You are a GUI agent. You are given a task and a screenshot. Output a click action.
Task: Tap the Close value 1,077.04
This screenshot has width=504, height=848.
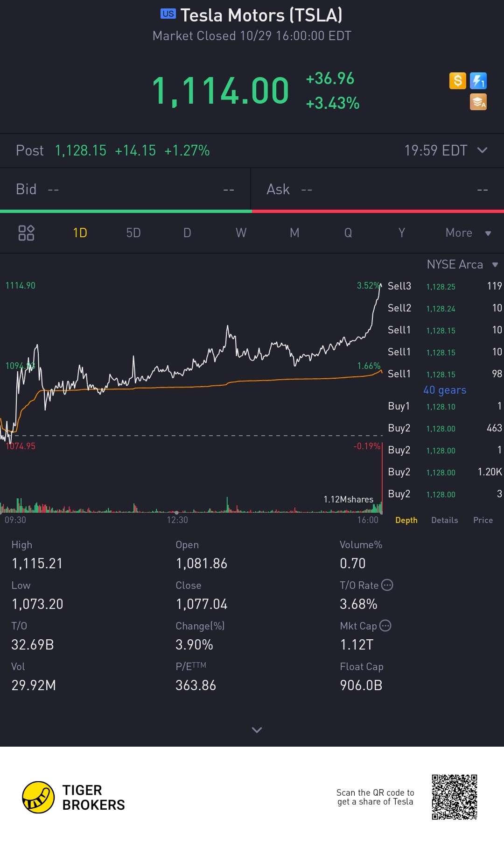pyautogui.click(x=202, y=604)
